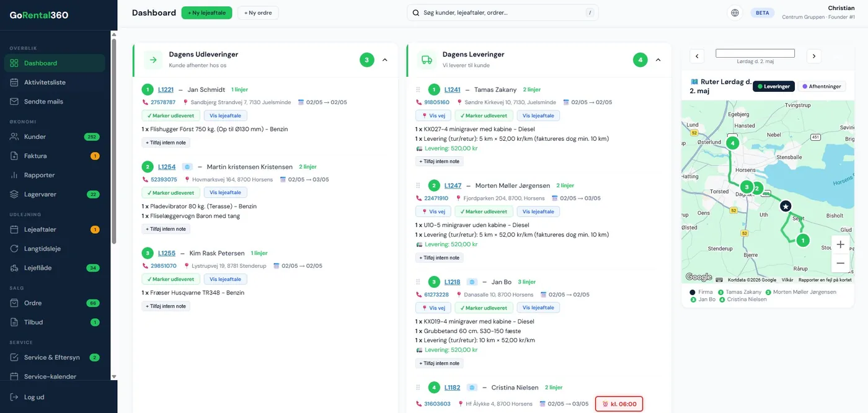Click the Sendte mails envelope icon
868x413 pixels.
[x=14, y=102]
